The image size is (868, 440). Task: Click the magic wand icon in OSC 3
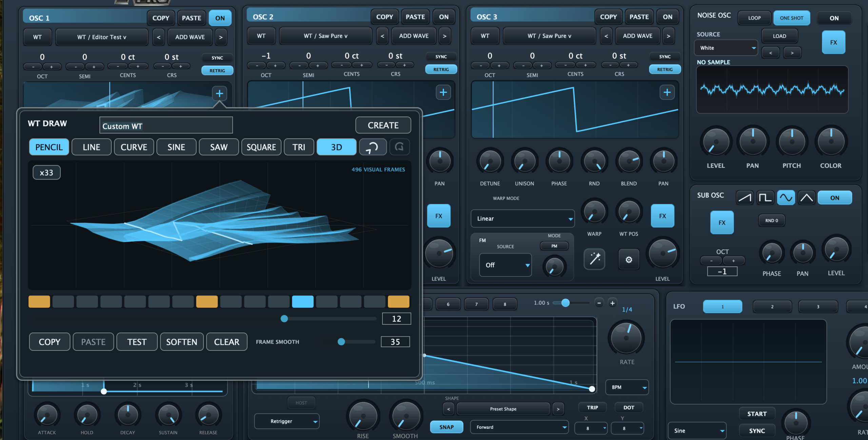pos(594,259)
